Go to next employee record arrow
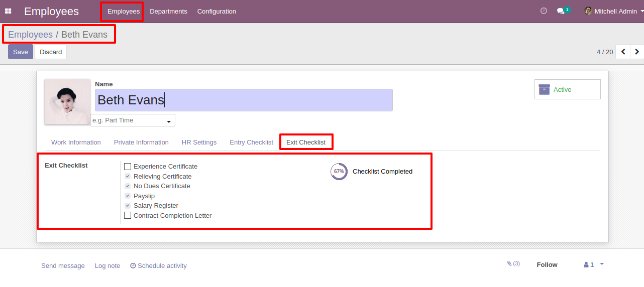The height and width of the screenshot is (287, 644). 637,52
